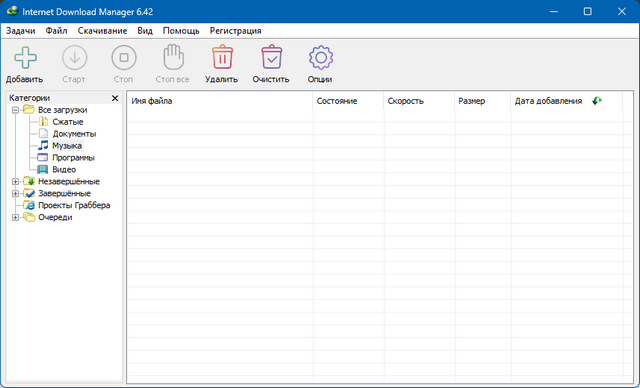The width and height of the screenshot is (640, 388).
Task: Select the Завершённые label
Action: [64, 193]
